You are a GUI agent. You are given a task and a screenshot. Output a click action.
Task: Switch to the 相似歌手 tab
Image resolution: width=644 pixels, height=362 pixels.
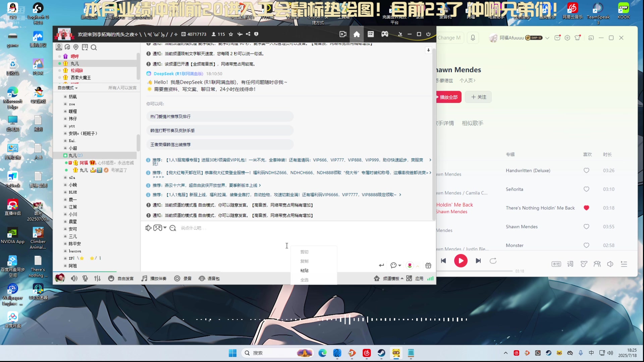tap(473, 123)
